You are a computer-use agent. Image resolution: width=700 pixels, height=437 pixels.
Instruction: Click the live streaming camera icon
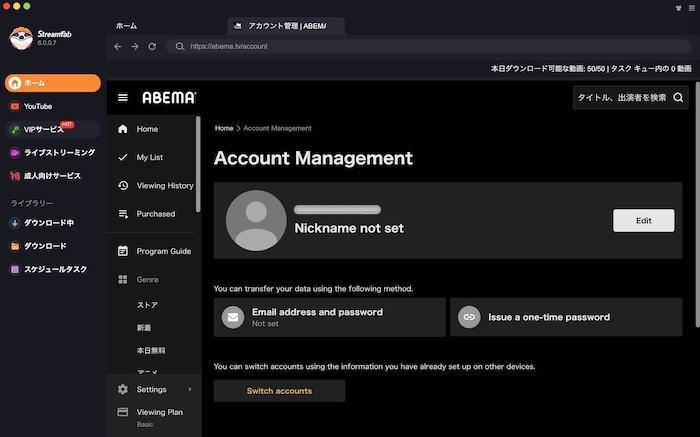15,153
